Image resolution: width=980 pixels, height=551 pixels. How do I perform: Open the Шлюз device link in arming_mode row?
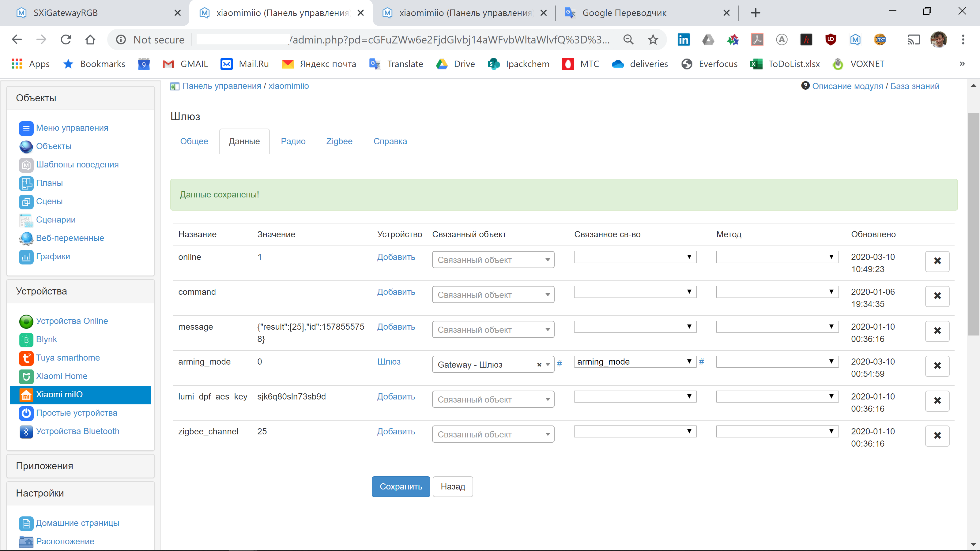click(388, 362)
